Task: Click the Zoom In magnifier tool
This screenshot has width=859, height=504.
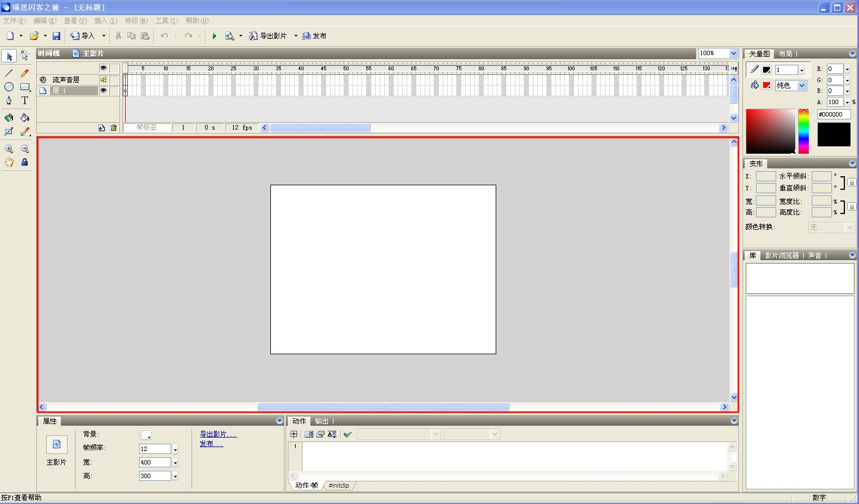Action: point(9,149)
